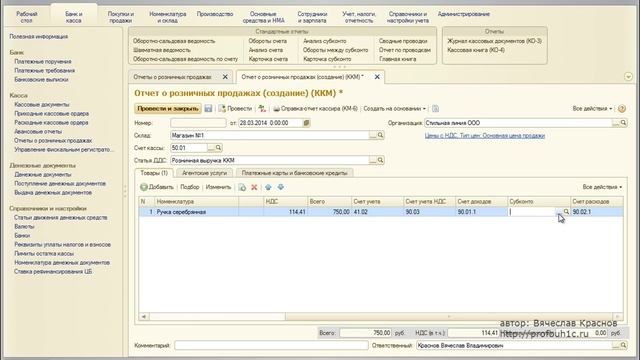
Task: Open the Цены с НДС price type link
Action: click(x=485, y=136)
